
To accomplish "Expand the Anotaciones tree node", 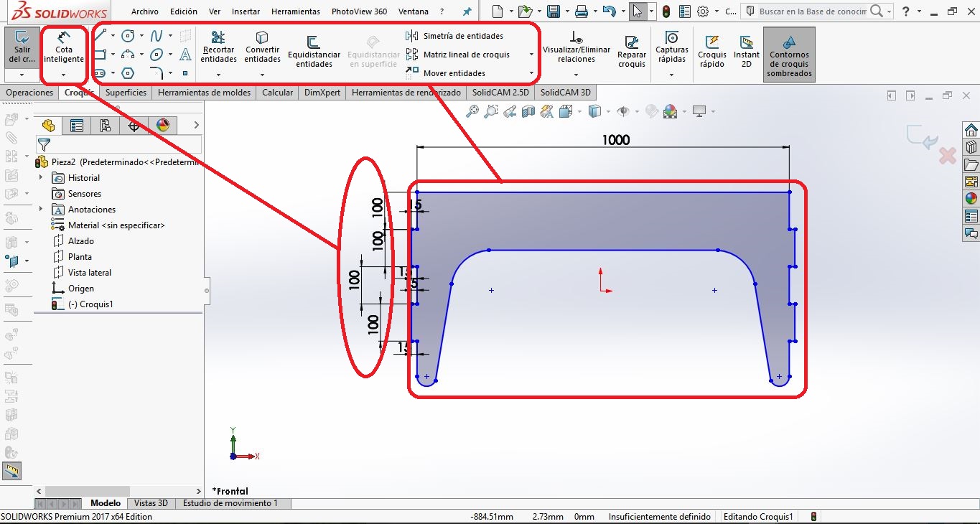I will [x=41, y=209].
